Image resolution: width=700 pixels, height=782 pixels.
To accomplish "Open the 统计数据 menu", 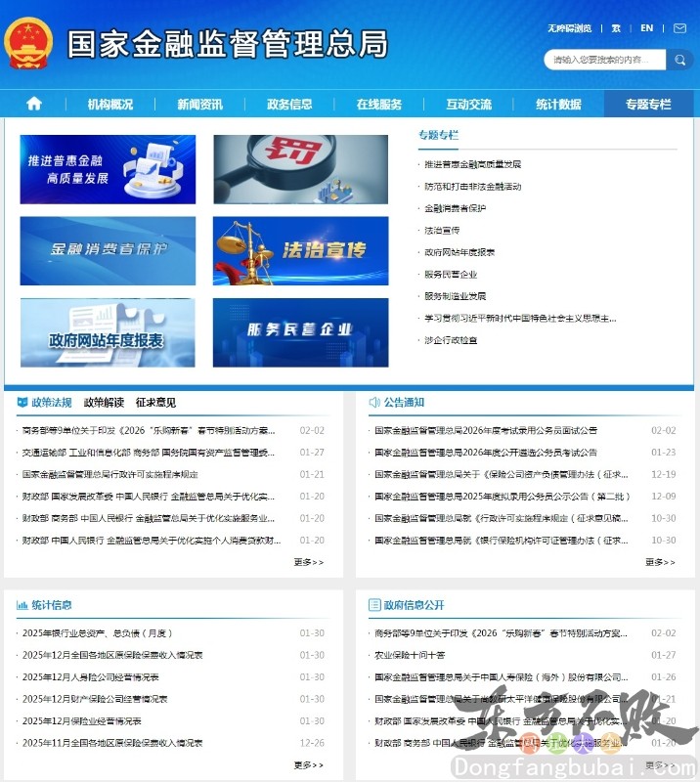I will [559, 104].
